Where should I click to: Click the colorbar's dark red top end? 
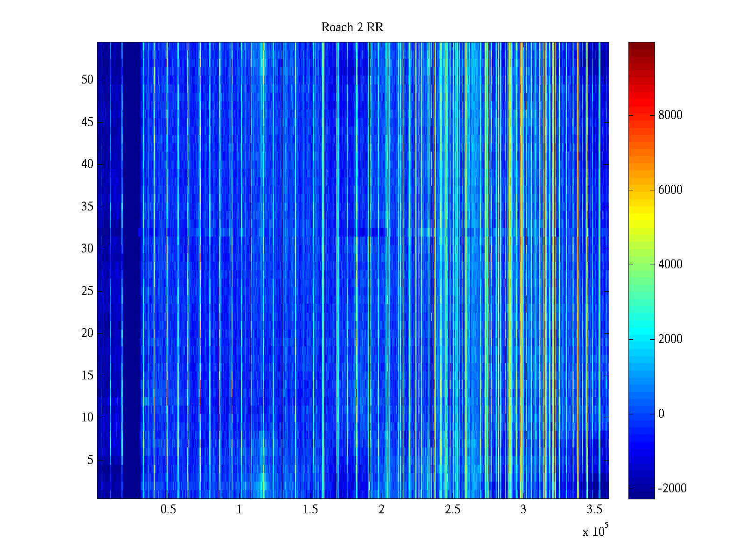[x=641, y=46]
